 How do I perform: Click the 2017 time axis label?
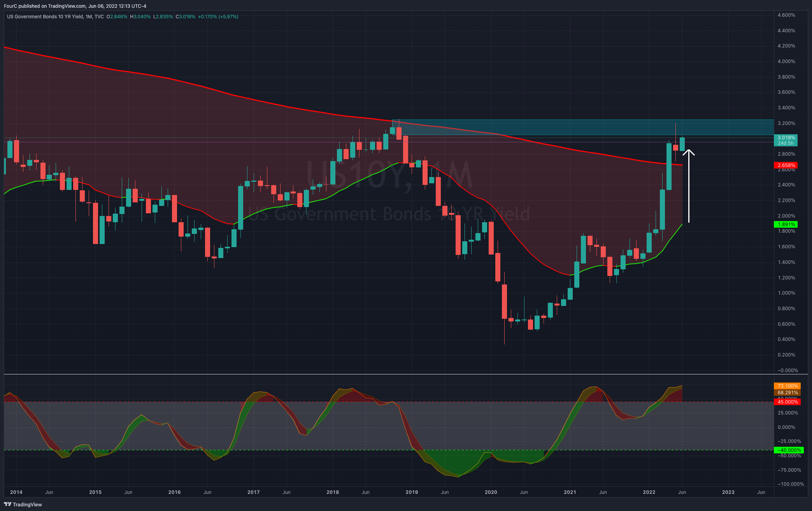(x=254, y=492)
